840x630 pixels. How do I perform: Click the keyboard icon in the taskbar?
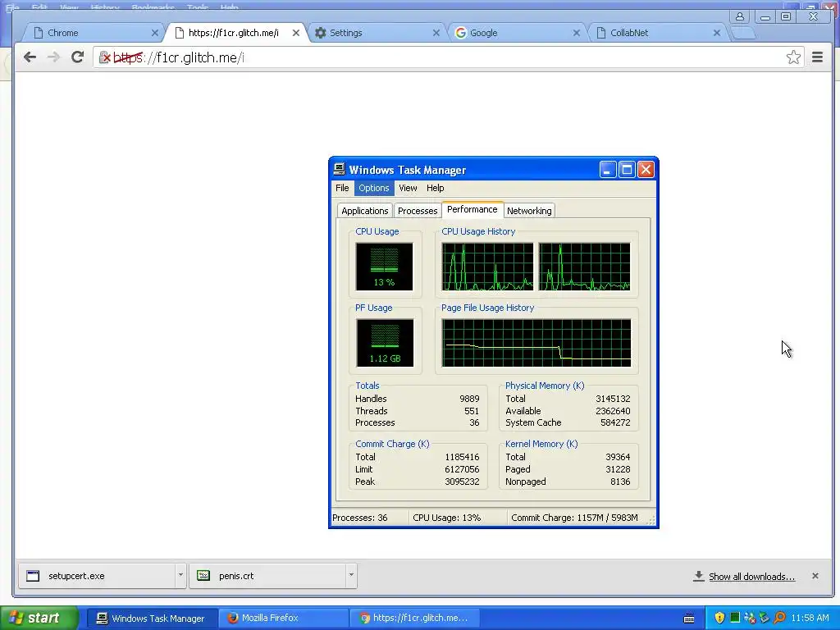[689, 619]
